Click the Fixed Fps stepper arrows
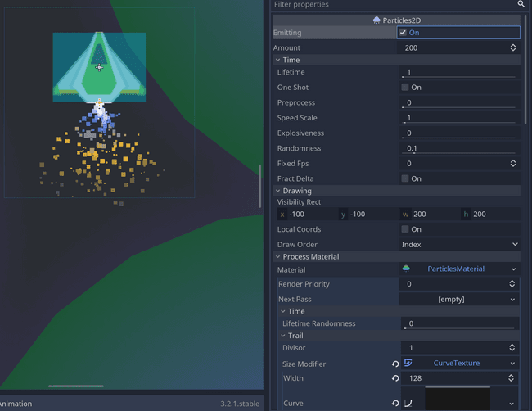 coord(513,164)
